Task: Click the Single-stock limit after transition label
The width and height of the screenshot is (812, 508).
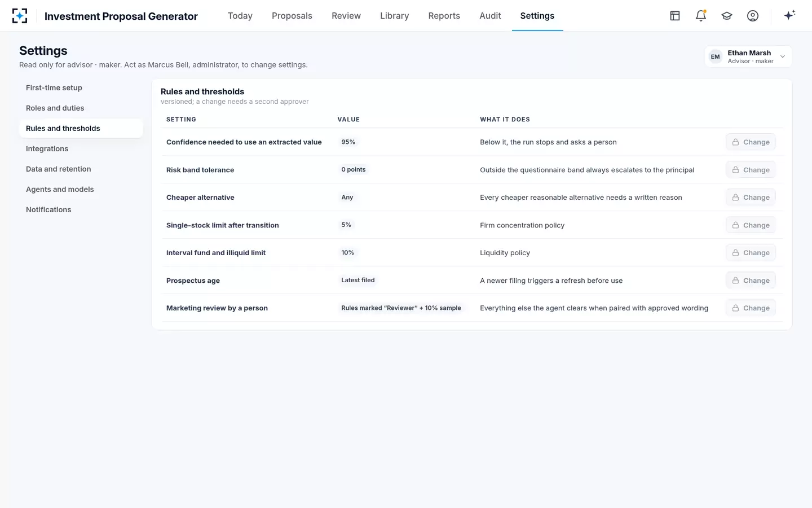Action: coord(223,225)
